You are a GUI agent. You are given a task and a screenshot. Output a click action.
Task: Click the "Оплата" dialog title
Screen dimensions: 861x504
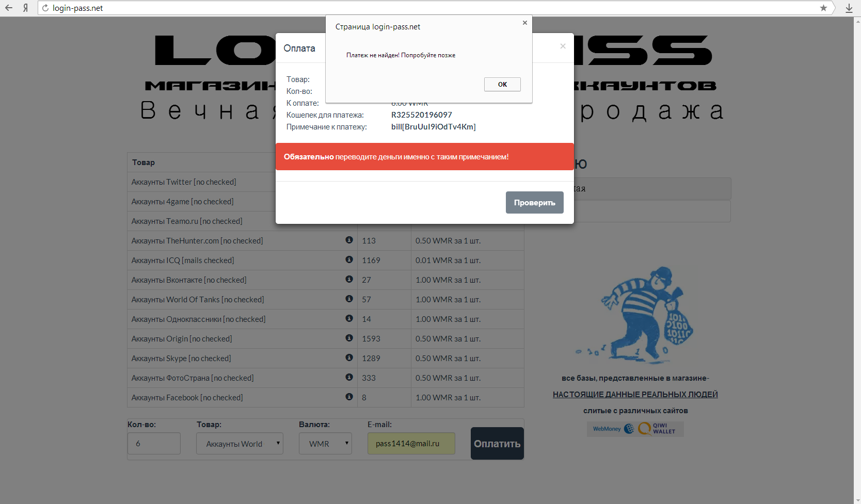point(299,48)
